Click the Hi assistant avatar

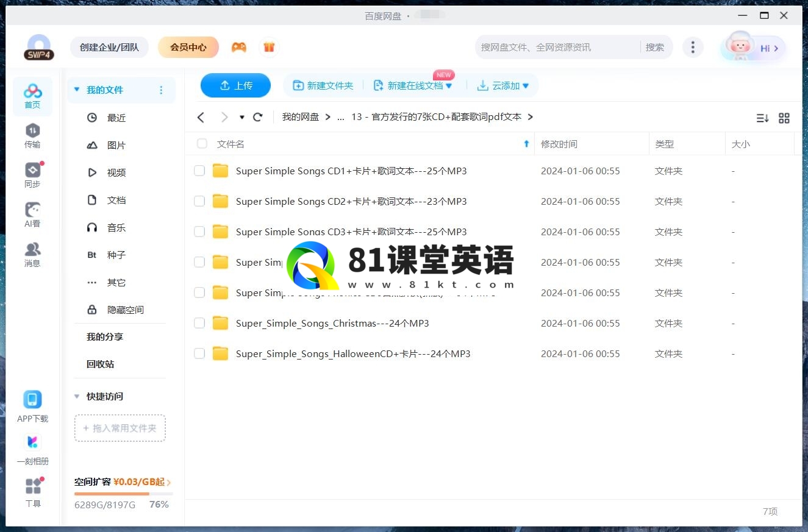[739, 47]
